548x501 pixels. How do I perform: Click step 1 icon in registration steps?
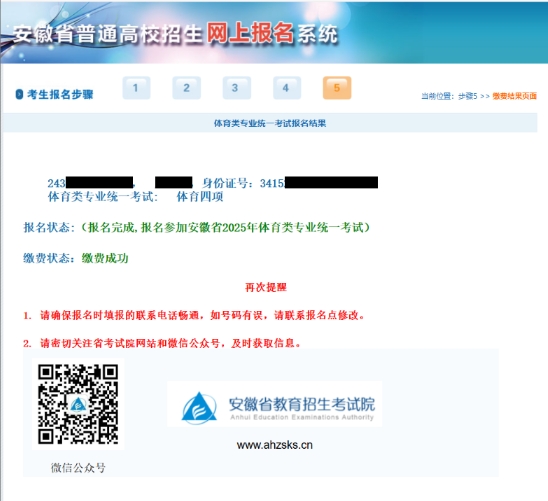[136, 88]
